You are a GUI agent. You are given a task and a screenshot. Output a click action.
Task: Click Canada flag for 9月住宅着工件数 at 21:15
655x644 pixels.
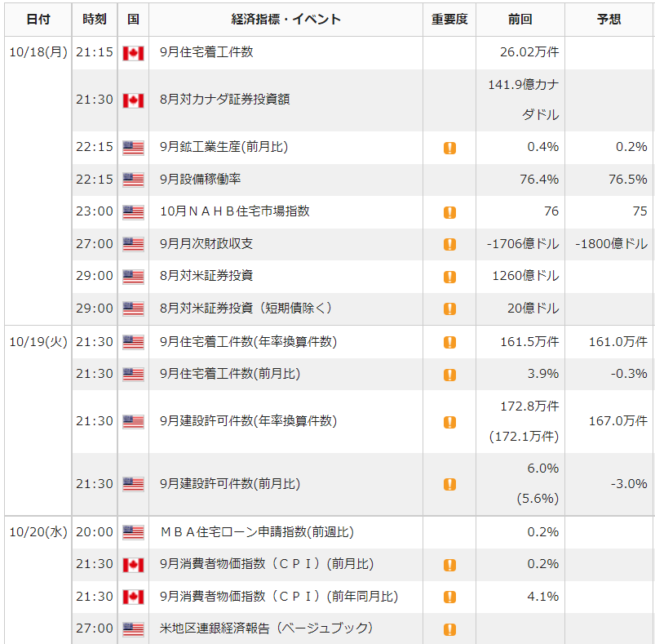point(133,53)
